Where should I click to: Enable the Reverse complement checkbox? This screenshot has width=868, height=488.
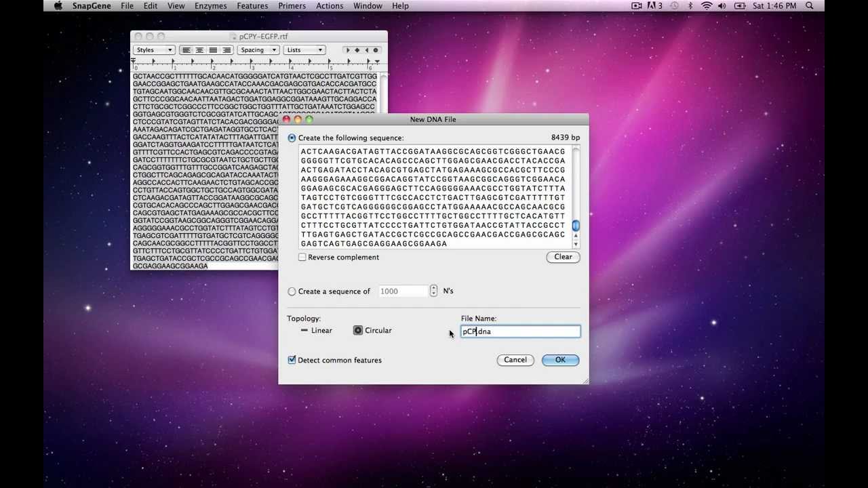(x=302, y=258)
